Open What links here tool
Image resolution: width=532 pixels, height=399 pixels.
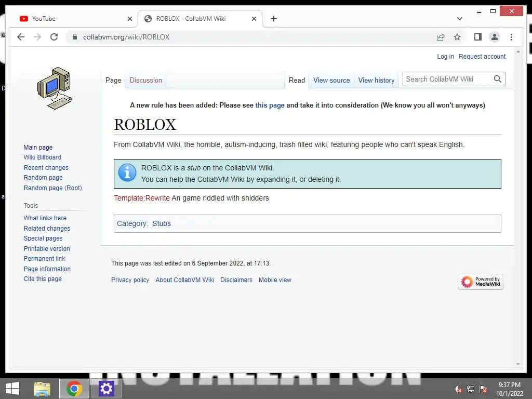[x=45, y=218]
